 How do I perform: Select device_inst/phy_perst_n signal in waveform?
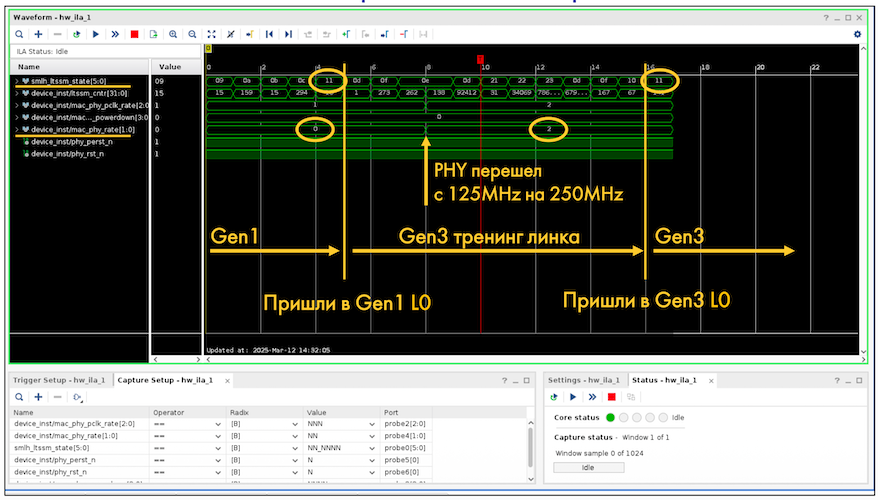click(71, 142)
